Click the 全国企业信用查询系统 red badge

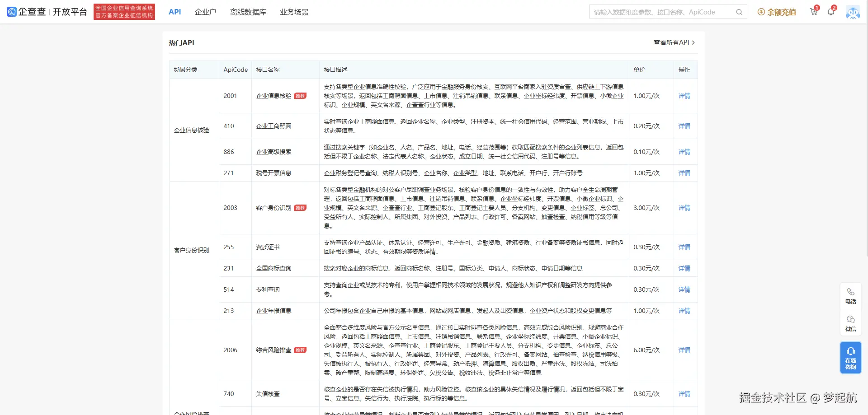click(124, 12)
